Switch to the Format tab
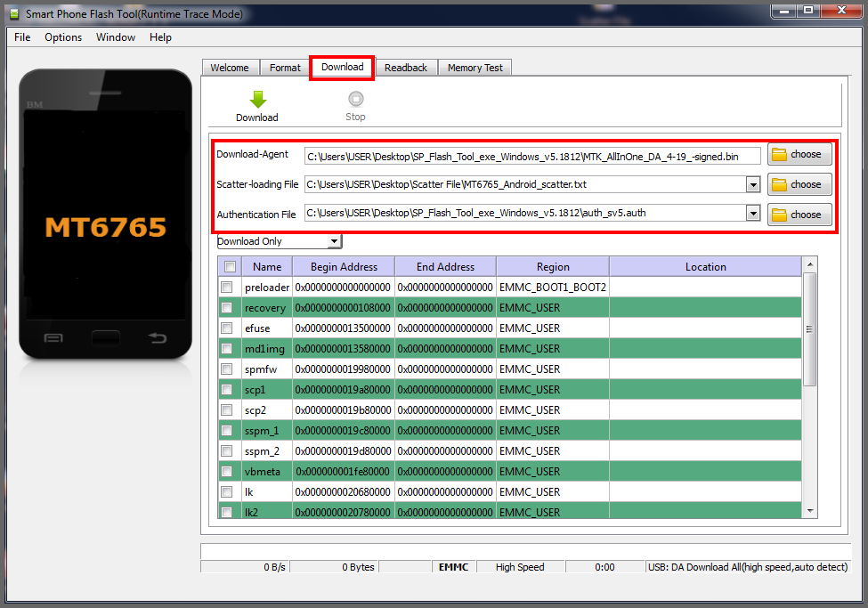The image size is (868, 608). coord(285,68)
